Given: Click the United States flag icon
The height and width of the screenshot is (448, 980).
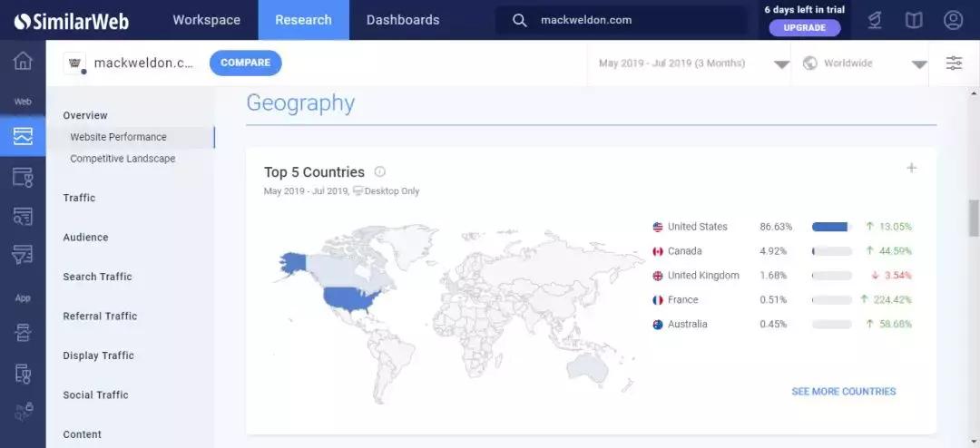Looking at the screenshot, I should coord(658,227).
